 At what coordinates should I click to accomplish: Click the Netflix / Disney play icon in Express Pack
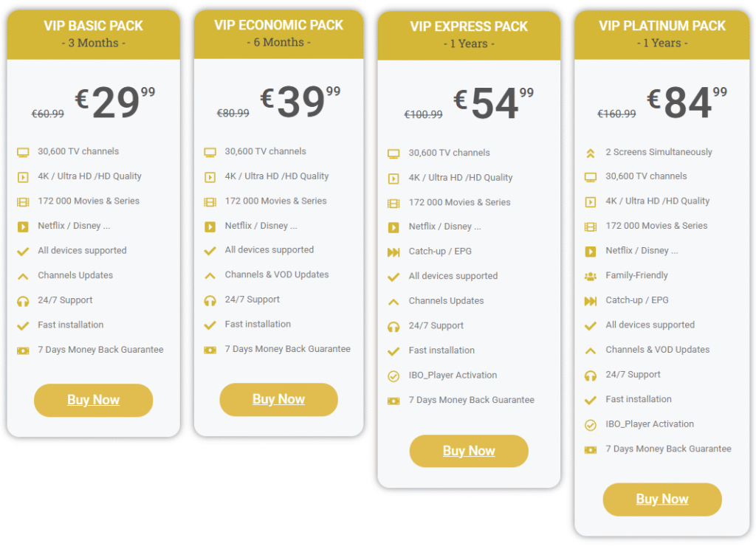[x=394, y=227]
